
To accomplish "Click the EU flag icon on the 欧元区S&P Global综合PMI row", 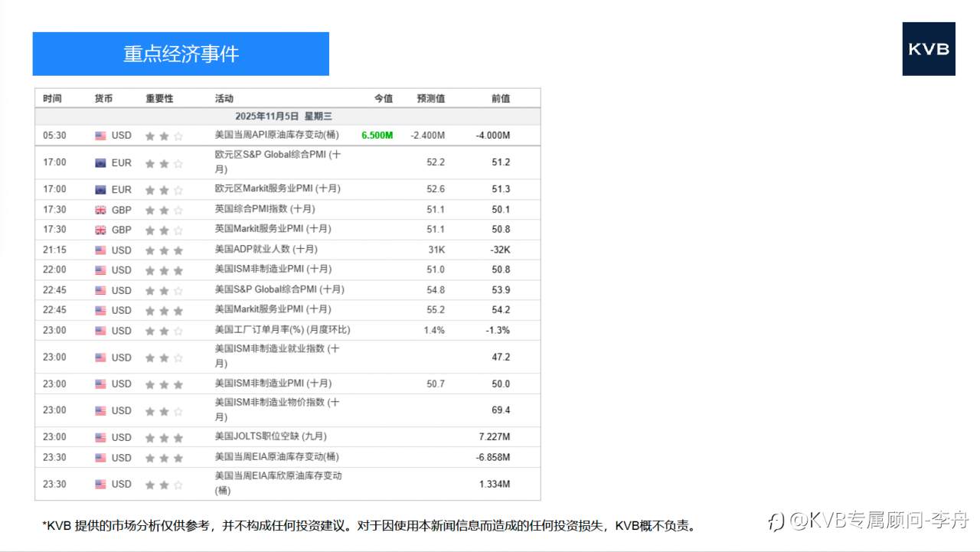I will 100,162.
